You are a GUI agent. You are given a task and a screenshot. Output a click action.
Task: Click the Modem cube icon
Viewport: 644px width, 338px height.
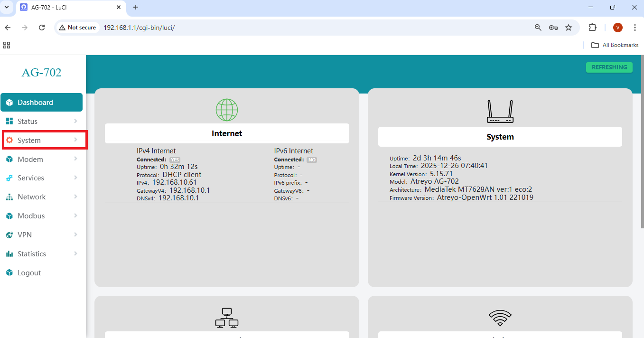point(9,160)
